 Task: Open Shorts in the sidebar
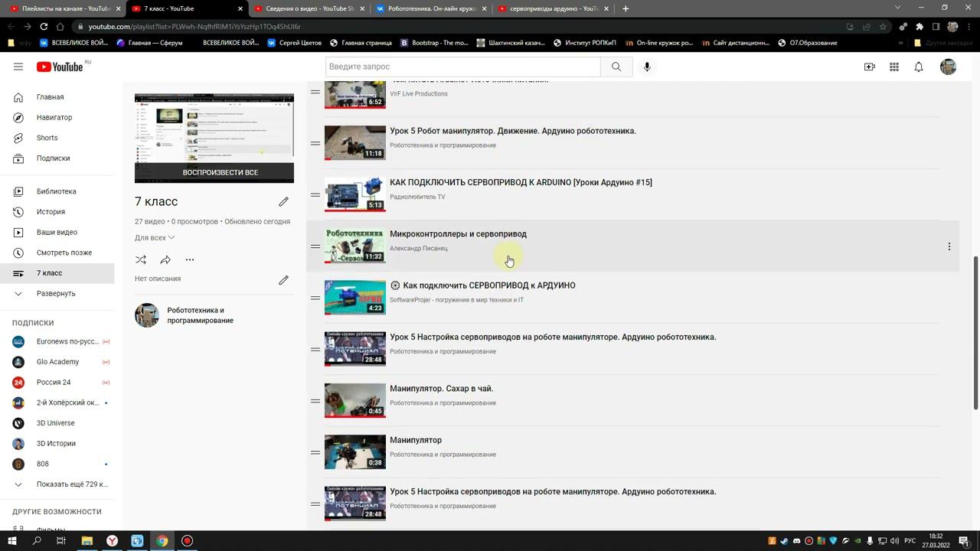[57, 138]
